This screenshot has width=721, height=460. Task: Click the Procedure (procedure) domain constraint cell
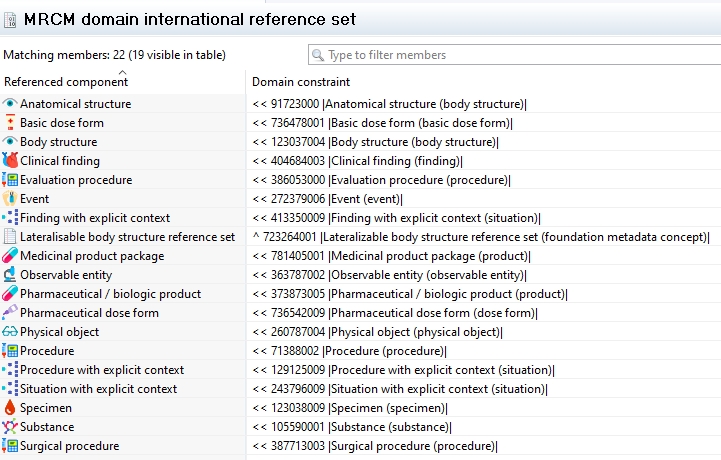point(349,351)
